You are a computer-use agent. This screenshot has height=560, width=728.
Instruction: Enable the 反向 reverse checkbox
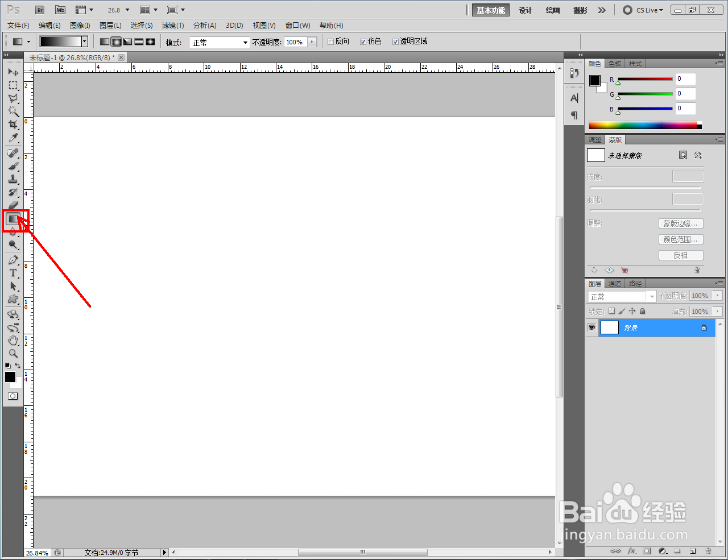330,42
